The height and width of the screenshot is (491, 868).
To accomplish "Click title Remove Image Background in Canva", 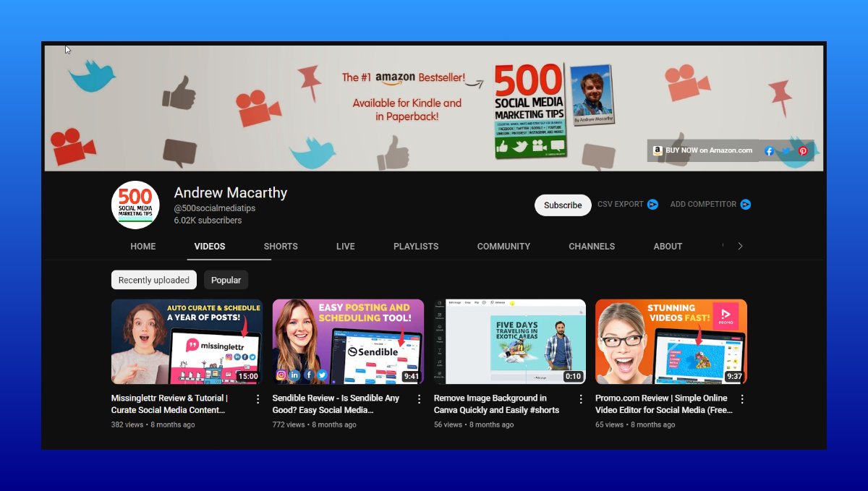I will (x=496, y=404).
